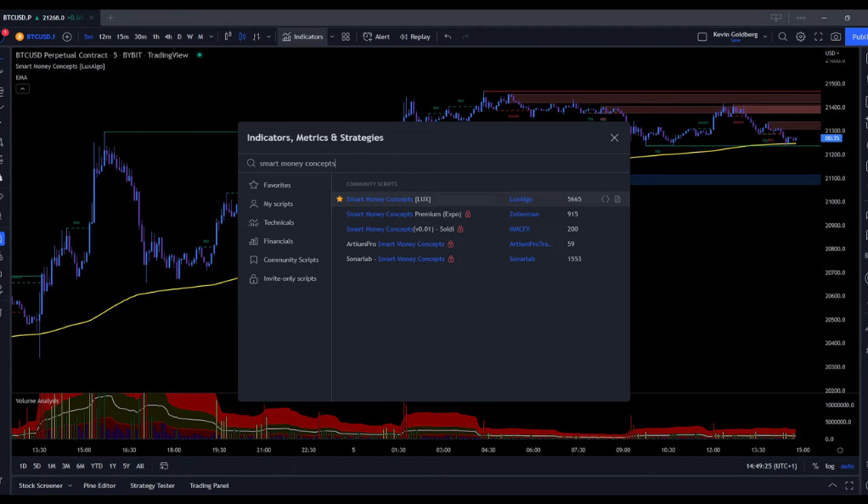Redo the chart action
This screenshot has height=504, width=868.
coord(465,36)
